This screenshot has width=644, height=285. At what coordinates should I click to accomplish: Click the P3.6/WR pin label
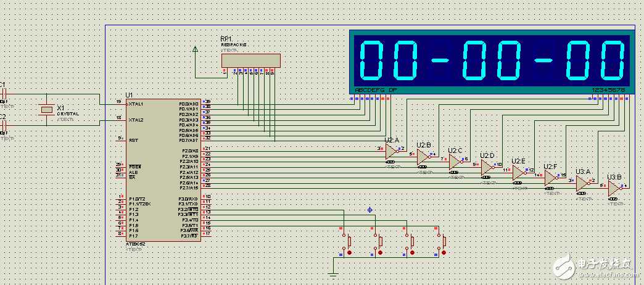[189, 230]
